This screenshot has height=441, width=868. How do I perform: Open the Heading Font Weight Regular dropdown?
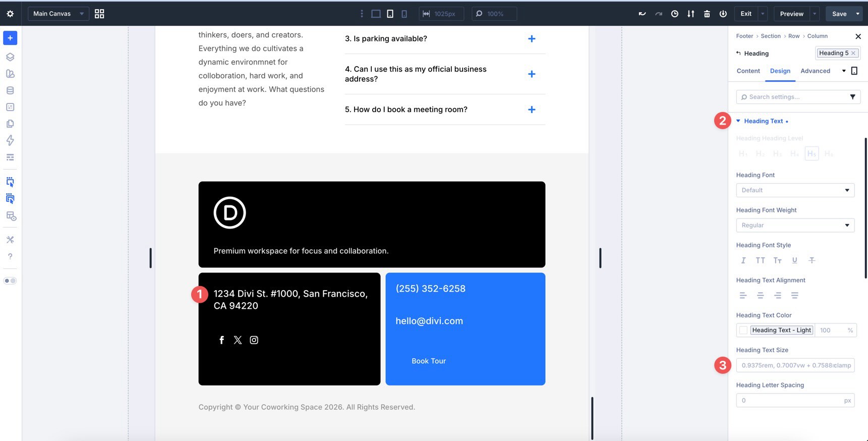(x=795, y=225)
